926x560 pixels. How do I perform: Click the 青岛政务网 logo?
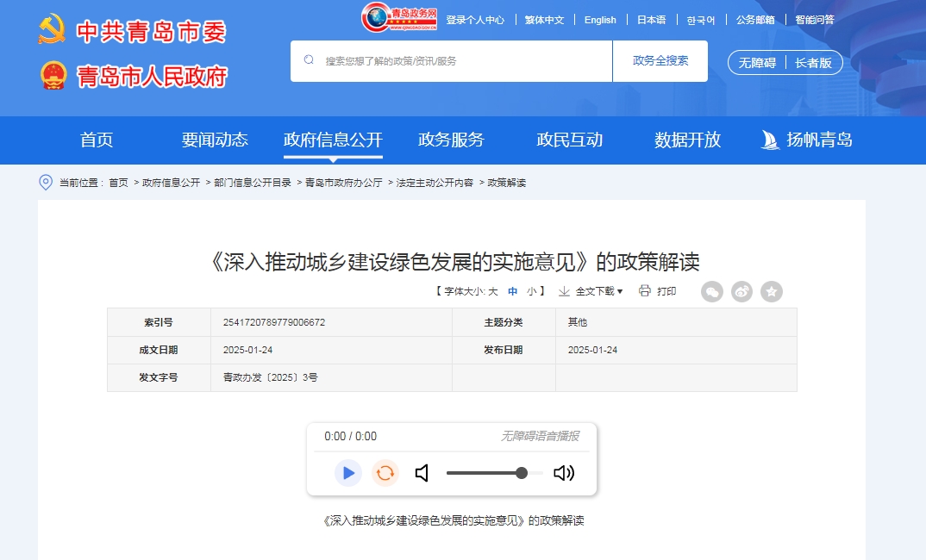400,17
